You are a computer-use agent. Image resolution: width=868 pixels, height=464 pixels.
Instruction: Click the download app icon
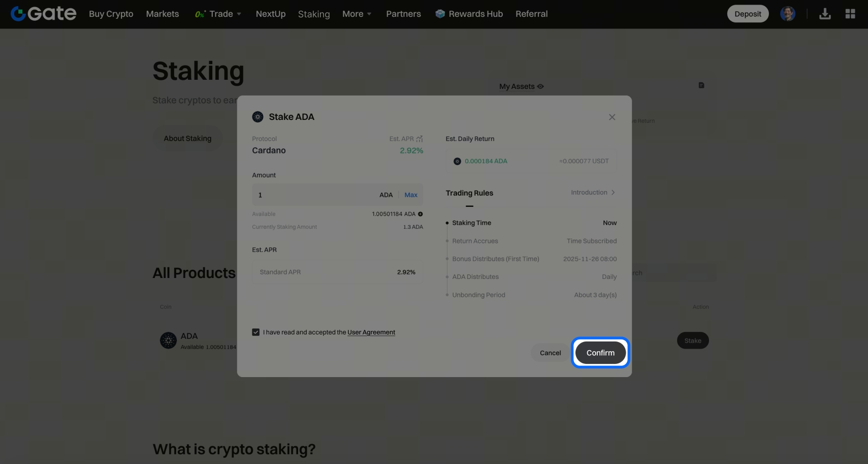point(825,14)
